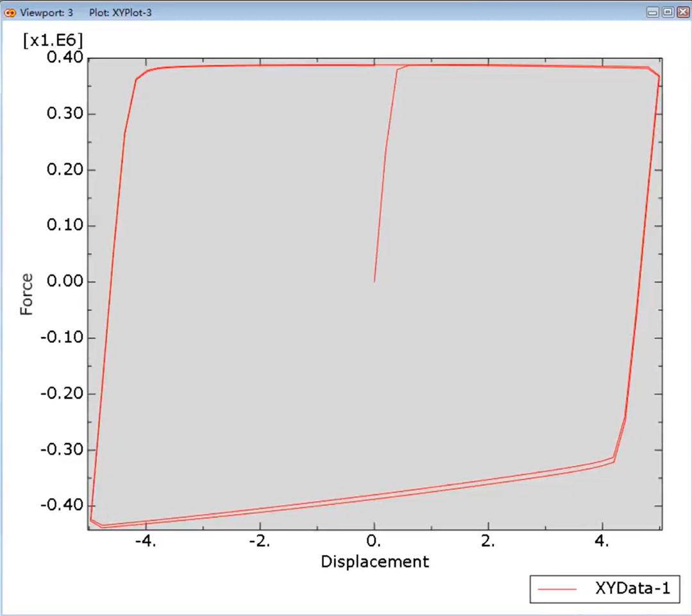Viewport: 692px width, 616px height.
Task: Click the 2. tick label on Displacement axis
Action: 489,542
